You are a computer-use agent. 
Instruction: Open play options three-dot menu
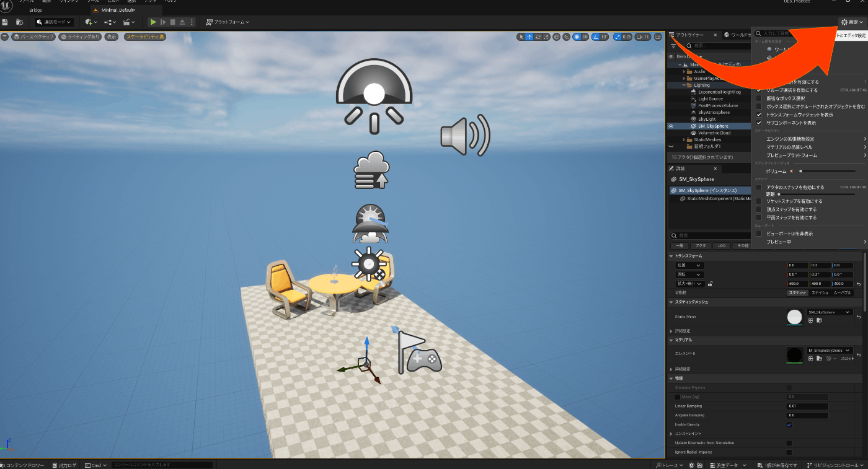(x=192, y=22)
